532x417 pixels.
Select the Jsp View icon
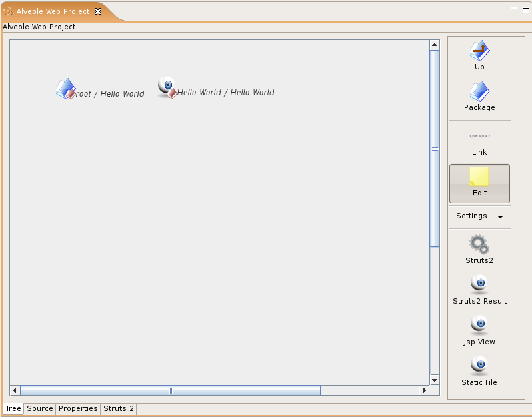point(479,326)
